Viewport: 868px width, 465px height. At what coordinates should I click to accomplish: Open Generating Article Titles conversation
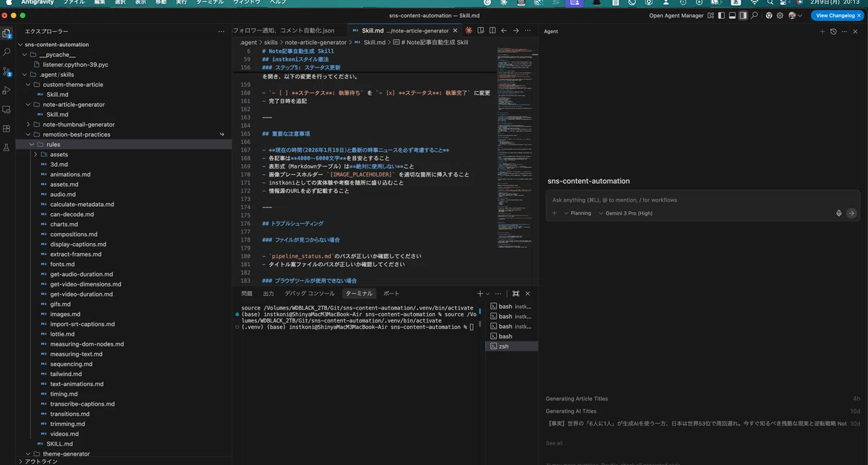coord(577,398)
